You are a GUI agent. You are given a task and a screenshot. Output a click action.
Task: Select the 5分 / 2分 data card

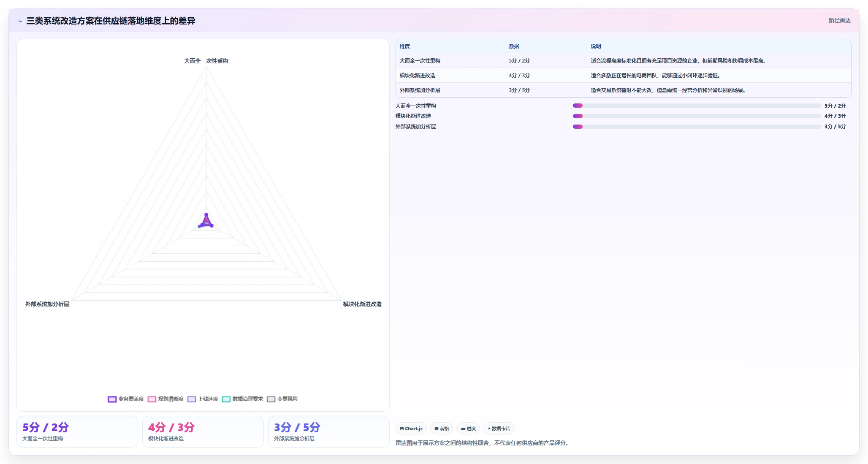77,431
